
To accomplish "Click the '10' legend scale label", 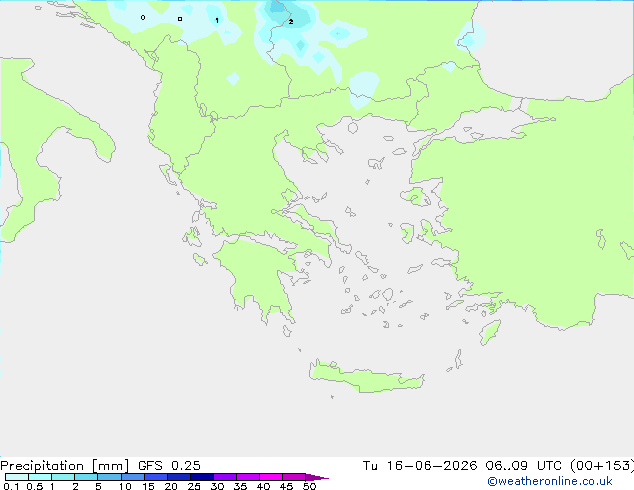I will (x=125, y=486).
